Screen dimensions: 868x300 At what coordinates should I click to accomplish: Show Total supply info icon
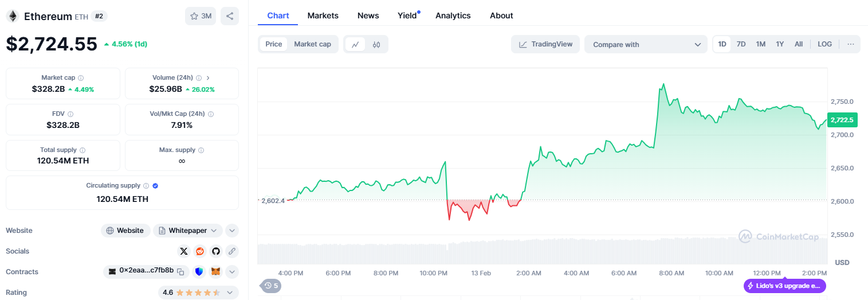[83, 150]
